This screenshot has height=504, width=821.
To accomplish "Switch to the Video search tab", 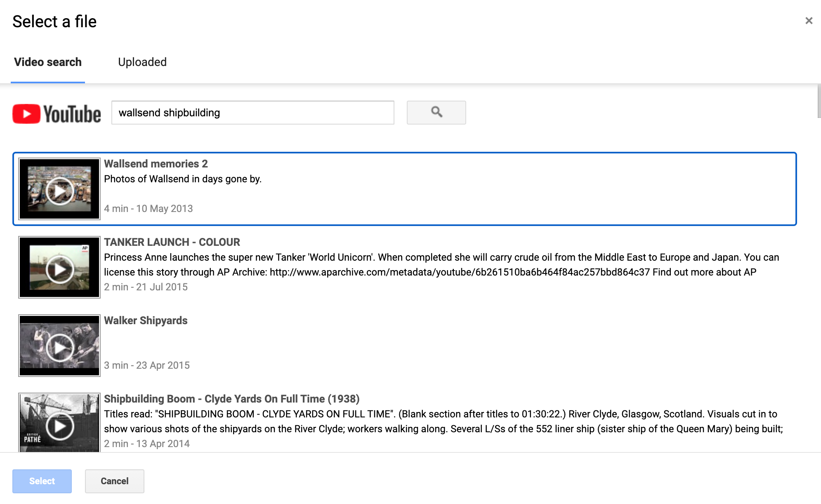I will pos(48,62).
